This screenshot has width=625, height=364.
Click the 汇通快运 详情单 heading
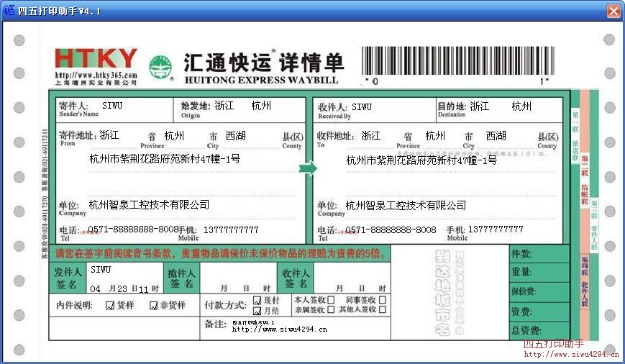click(x=263, y=63)
